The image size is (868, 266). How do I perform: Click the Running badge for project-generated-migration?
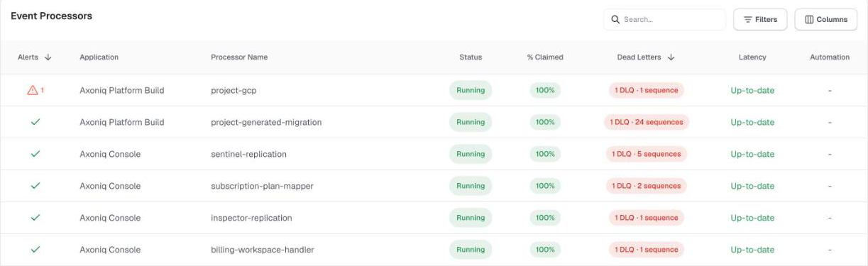[471, 122]
